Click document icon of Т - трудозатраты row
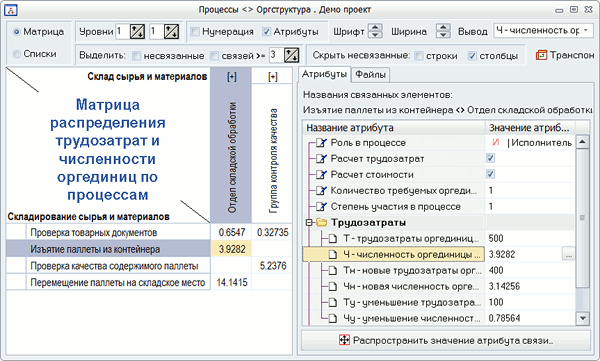Viewport: 600px width, 361px height. coord(333,238)
